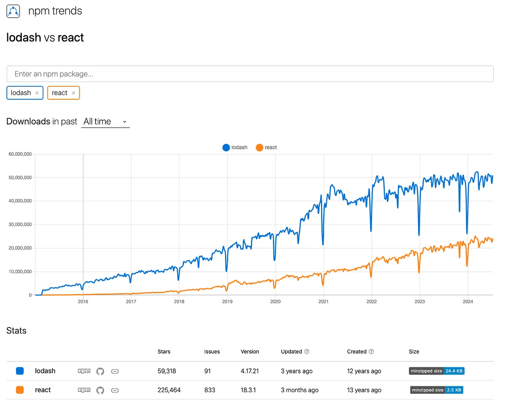Click the 2016 x-axis label
519x420 pixels.
point(83,302)
